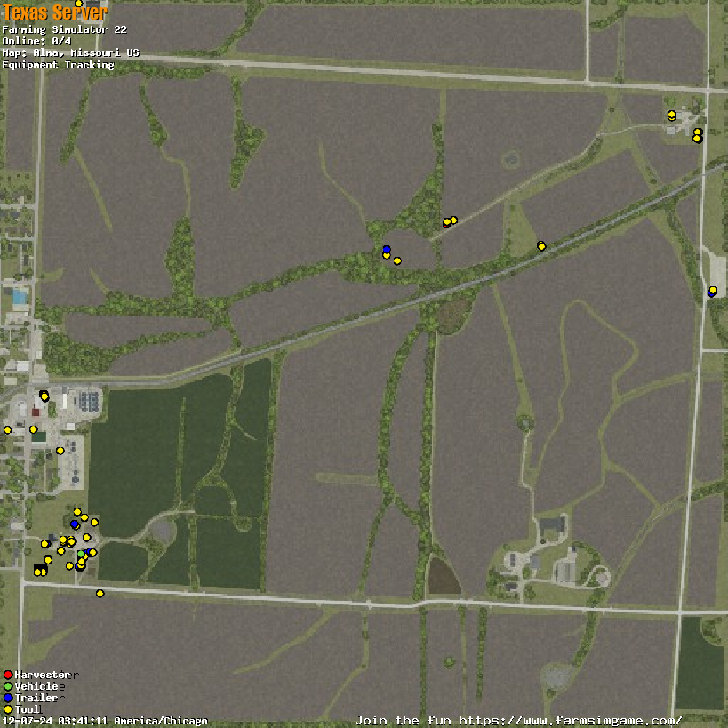Select the marker at the far right parking lot
728x728 pixels.
712,291
